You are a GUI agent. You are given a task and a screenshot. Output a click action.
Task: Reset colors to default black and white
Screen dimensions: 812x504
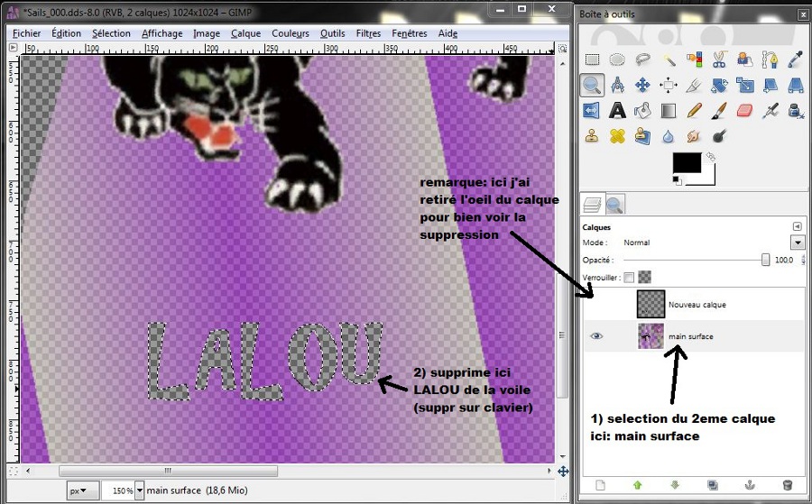tap(677, 180)
